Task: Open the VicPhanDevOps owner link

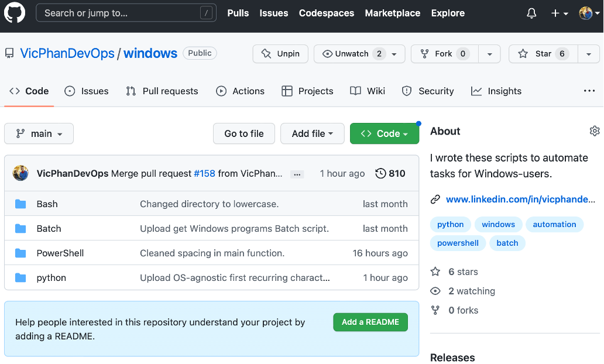Action: (x=67, y=53)
